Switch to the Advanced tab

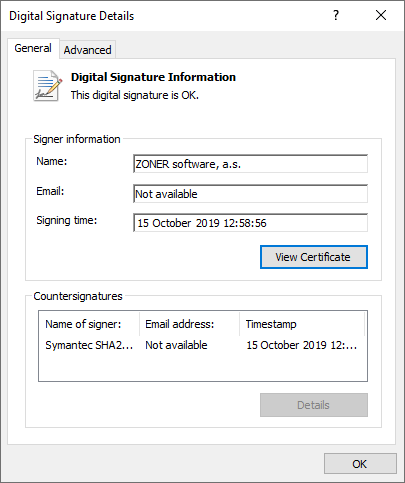click(x=87, y=50)
